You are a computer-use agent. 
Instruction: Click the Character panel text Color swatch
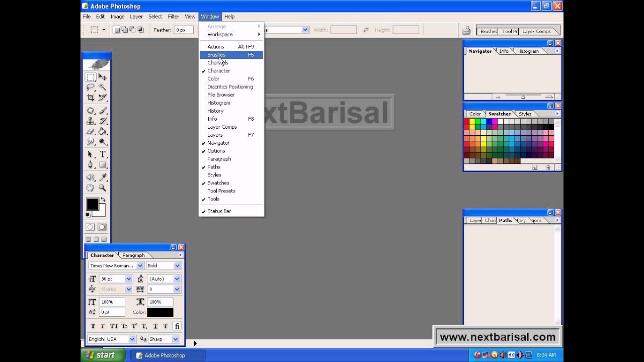tap(160, 312)
